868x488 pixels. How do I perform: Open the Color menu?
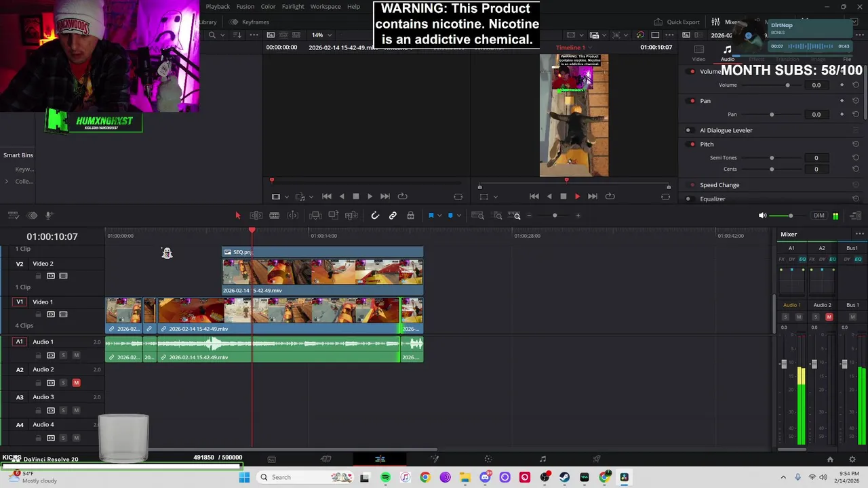tap(268, 7)
